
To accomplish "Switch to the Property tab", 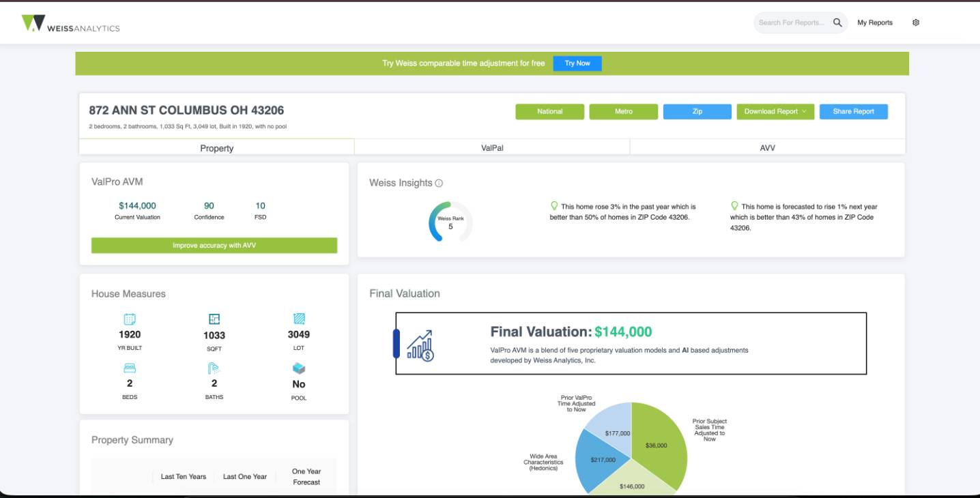I will click(217, 147).
